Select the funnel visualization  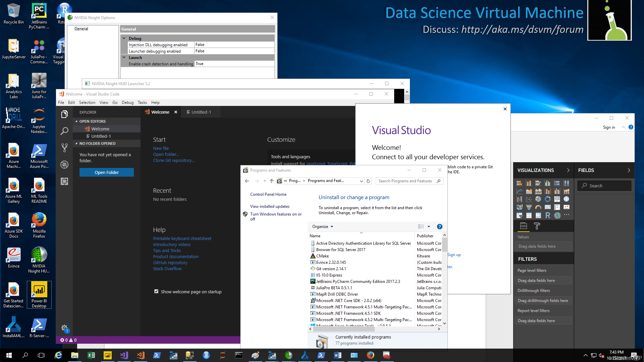529,207
